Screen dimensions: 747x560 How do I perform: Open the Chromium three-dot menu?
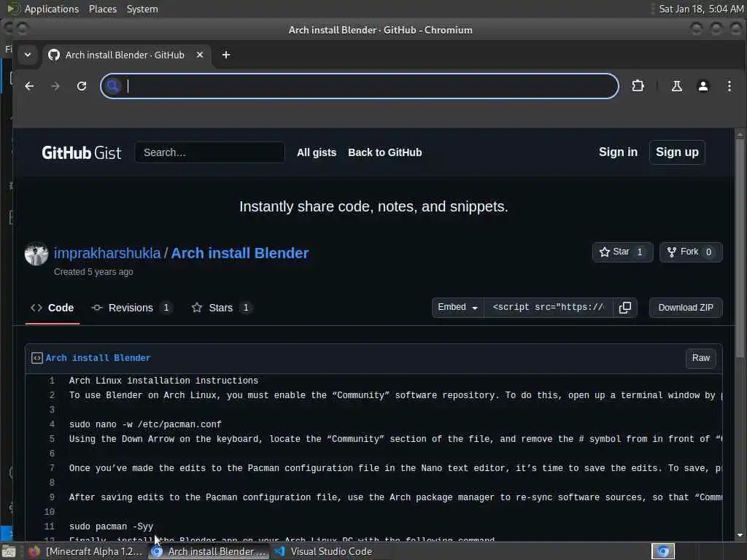pyautogui.click(x=729, y=86)
